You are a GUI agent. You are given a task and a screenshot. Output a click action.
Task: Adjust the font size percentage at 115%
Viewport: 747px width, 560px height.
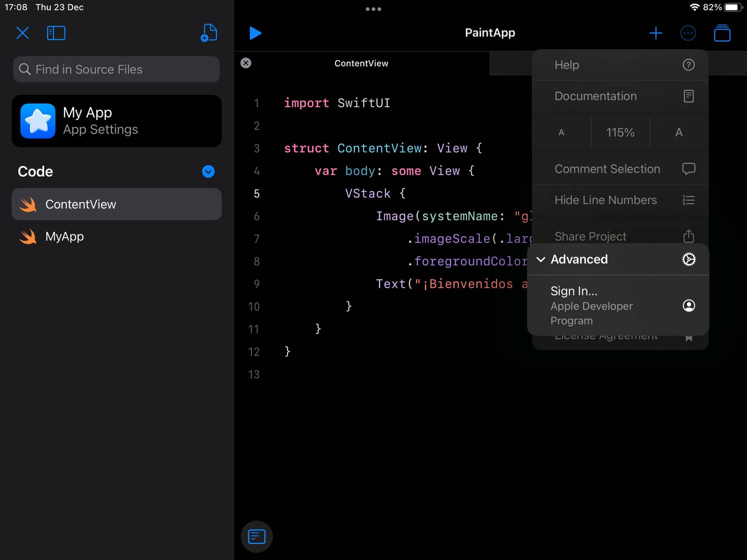[620, 133]
